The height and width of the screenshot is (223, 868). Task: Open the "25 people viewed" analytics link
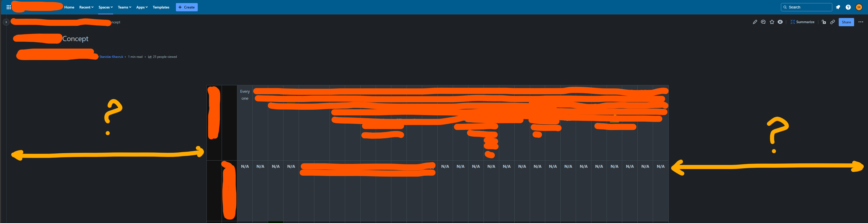pos(162,57)
